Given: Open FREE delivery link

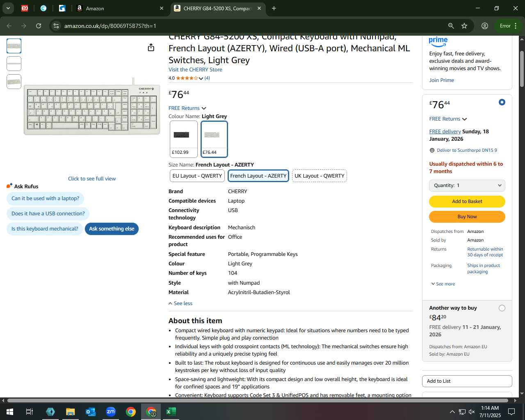Looking at the screenshot, I should [x=445, y=132].
